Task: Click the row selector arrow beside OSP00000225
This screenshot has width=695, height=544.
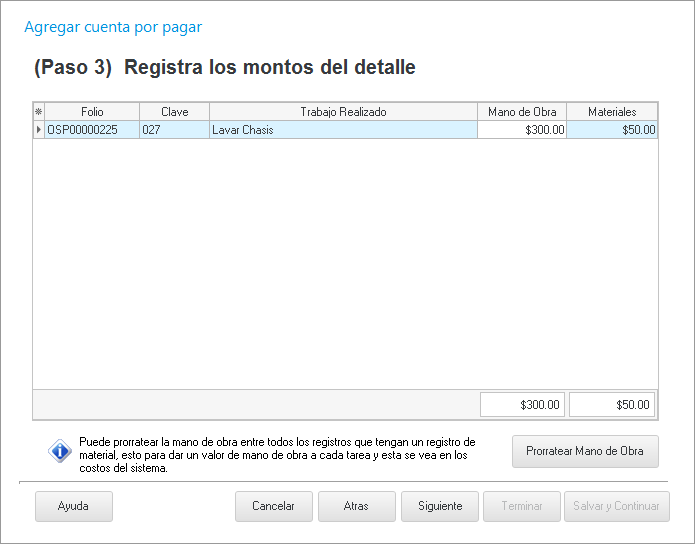Action: [39, 130]
